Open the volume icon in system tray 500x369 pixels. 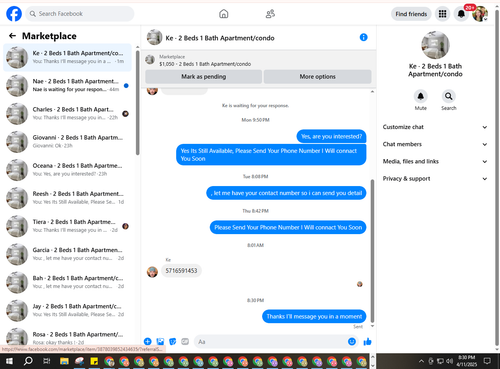(450, 361)
